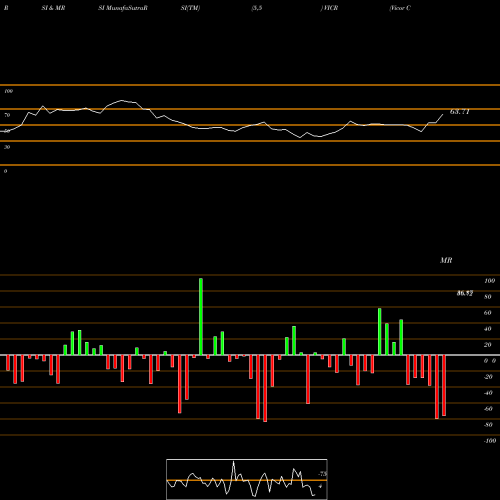The height and width of the screenshot is (500, 500).
Task: Click the 'MR' panel title
Action: (x=446, y=260)
